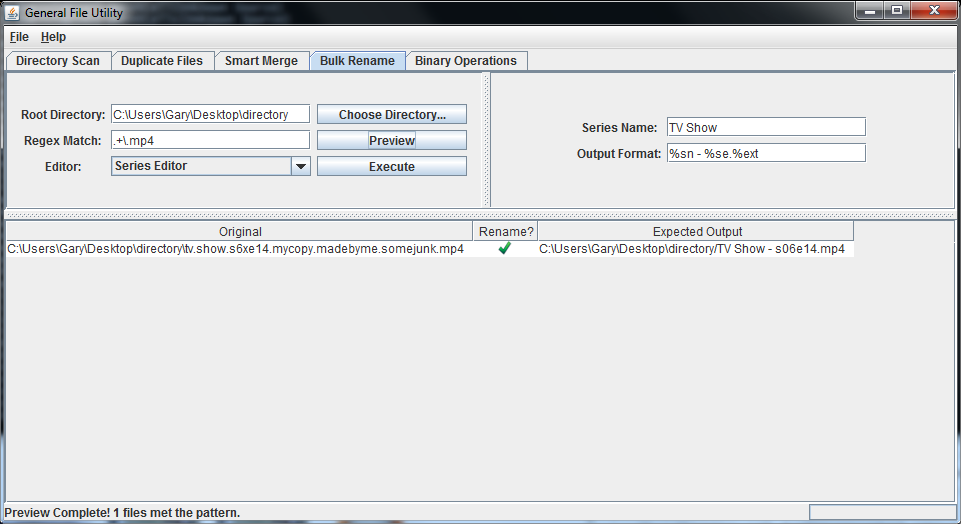Screen dimensions: 961x524
Task: Open the Help menu
Action: pos(53,37)
